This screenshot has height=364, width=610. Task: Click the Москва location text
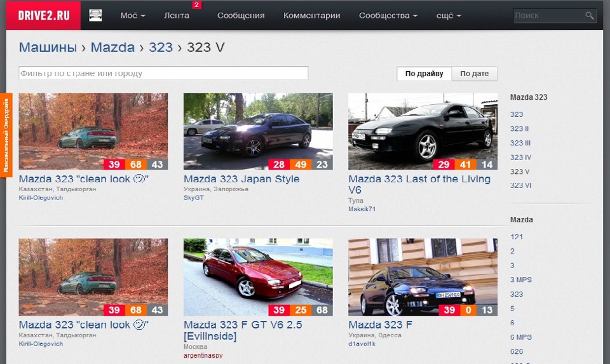tap(195, 346)
